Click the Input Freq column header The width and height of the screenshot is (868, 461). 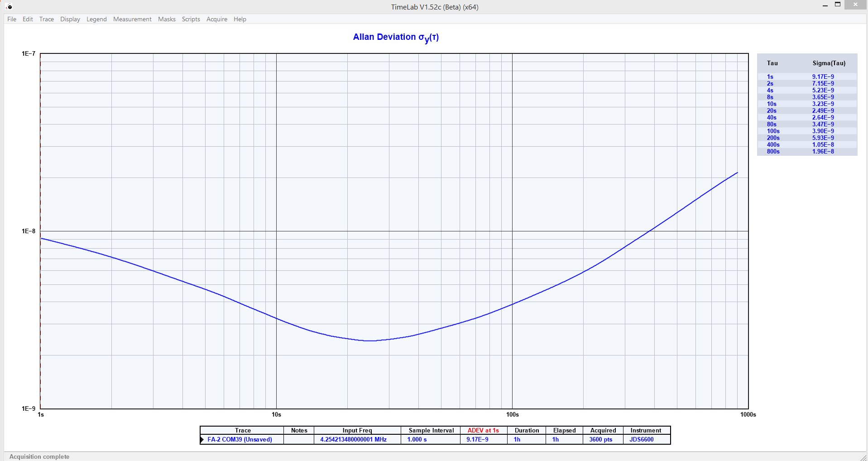pos(357,430)
